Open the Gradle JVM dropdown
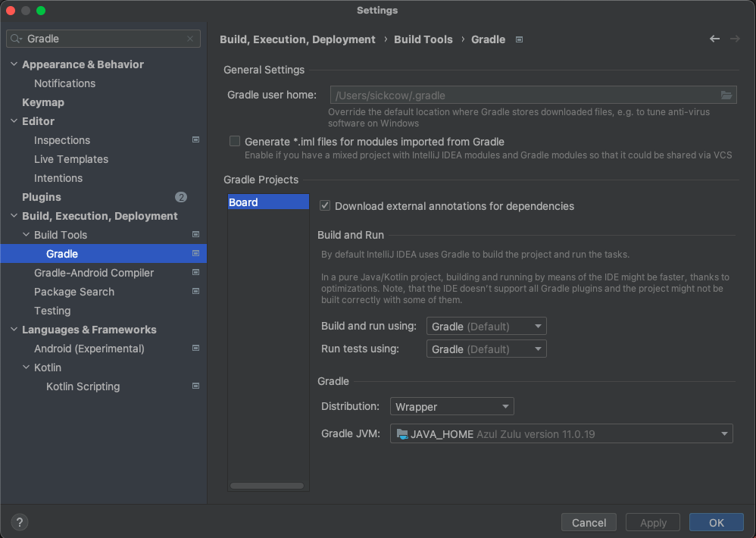Viewport: 756px width, 538px height. 561,434
